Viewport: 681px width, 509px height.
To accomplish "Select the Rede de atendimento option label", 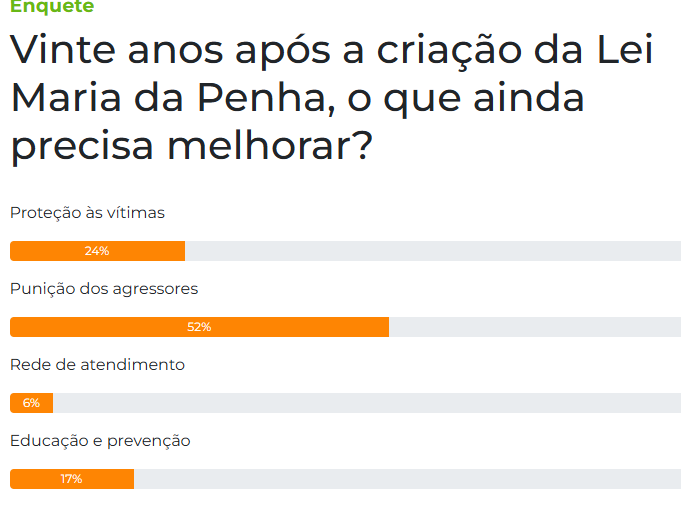I will pyautogui.click(x=97, y=365).
